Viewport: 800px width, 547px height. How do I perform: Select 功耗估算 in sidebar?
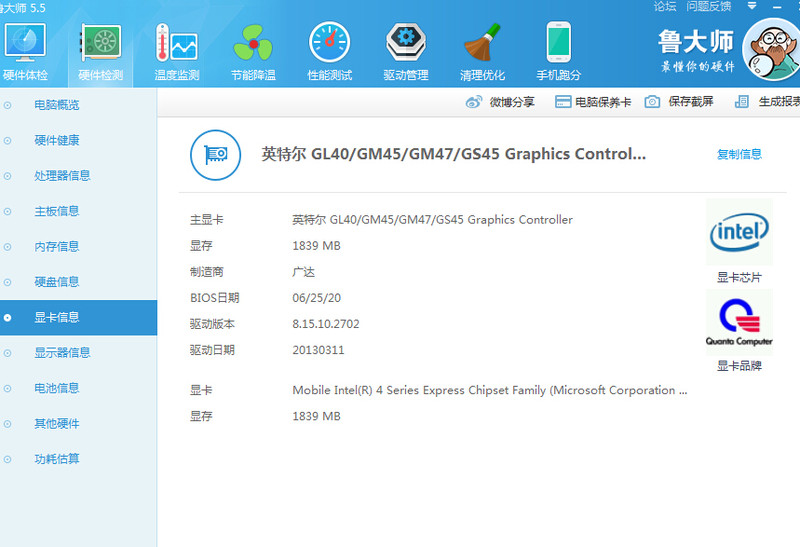78,459
